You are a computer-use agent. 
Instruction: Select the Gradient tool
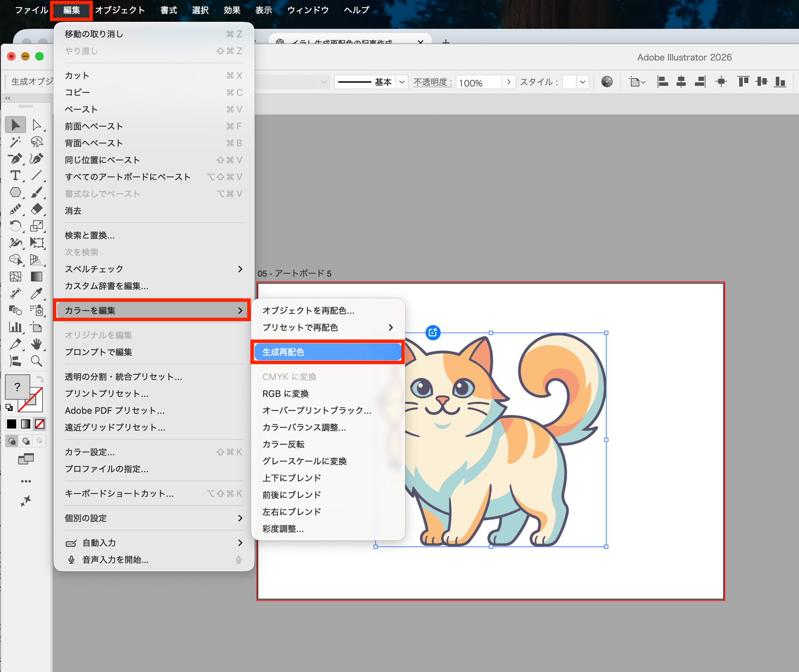click(37, 277)
